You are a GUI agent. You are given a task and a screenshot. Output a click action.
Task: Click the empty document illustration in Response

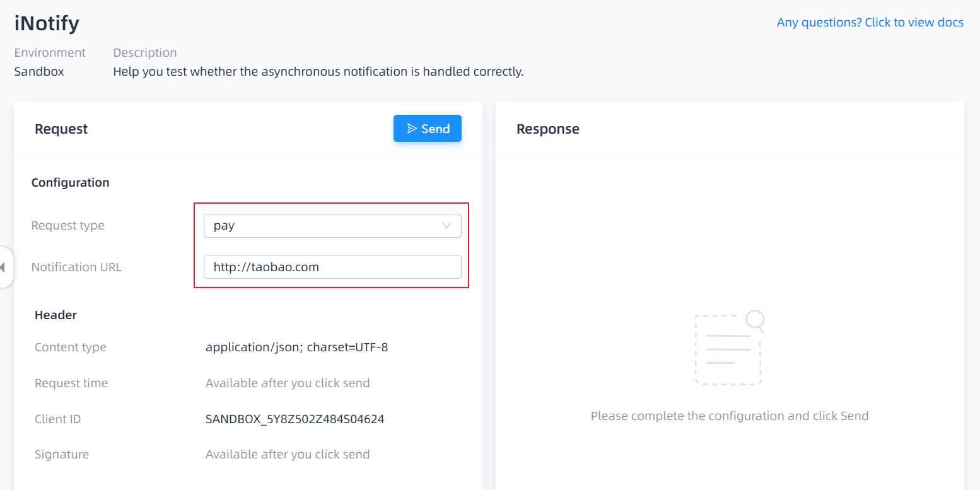(x=728, y=351)
